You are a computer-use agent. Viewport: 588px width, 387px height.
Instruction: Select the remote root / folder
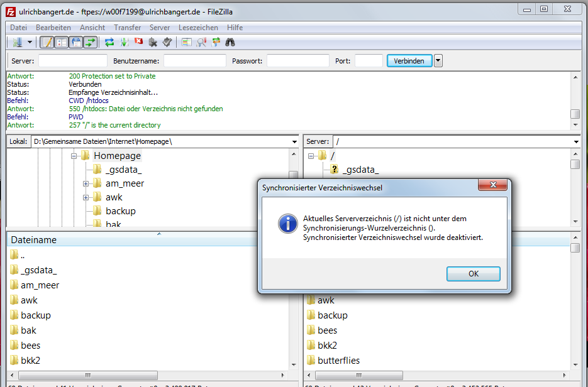tap(333, 155)
